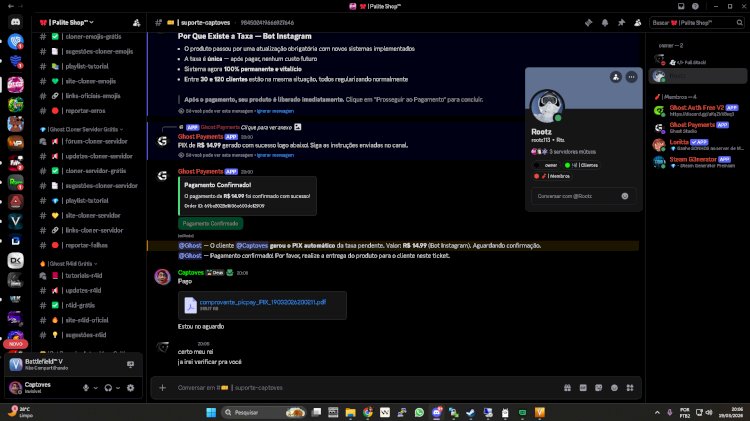Open microphone input options dropdown arrow
Image resolution: width=750 pixels, height=421 pixels.
pyautogui.click(x=95, y=388)
